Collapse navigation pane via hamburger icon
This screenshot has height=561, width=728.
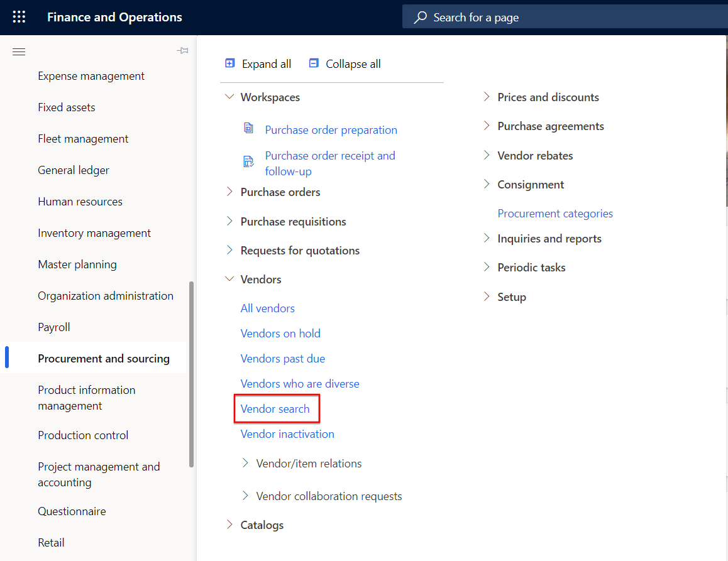coord(19,52)
